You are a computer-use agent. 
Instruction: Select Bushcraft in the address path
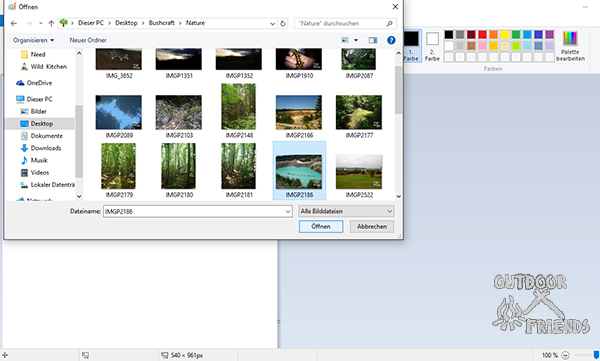point(161,23)
